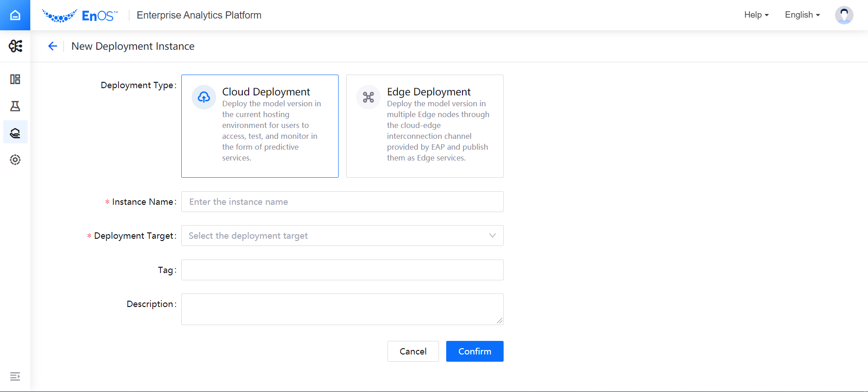Open the Deployment Target dropdown
Viewport: 868px width, 392px height.
pos(342,236)
